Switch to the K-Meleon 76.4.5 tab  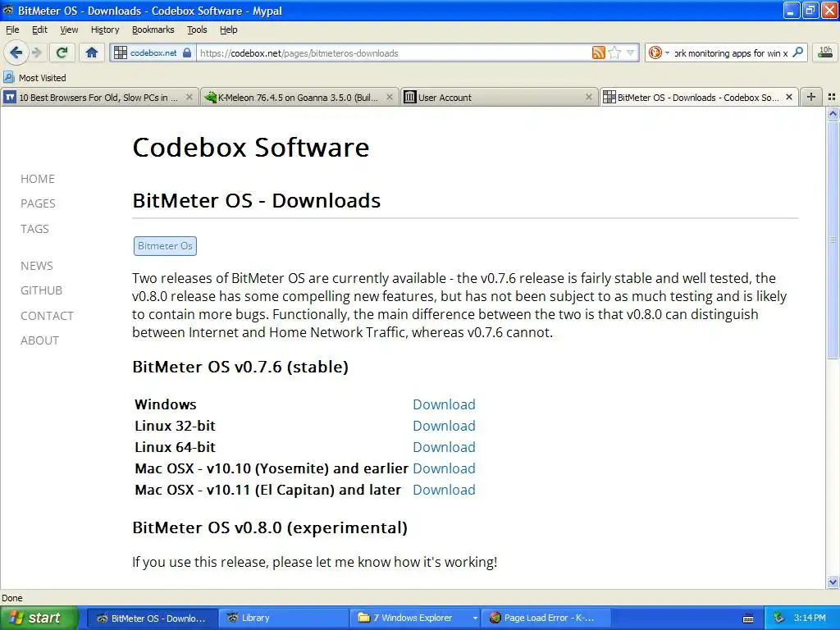pos(299,98)
